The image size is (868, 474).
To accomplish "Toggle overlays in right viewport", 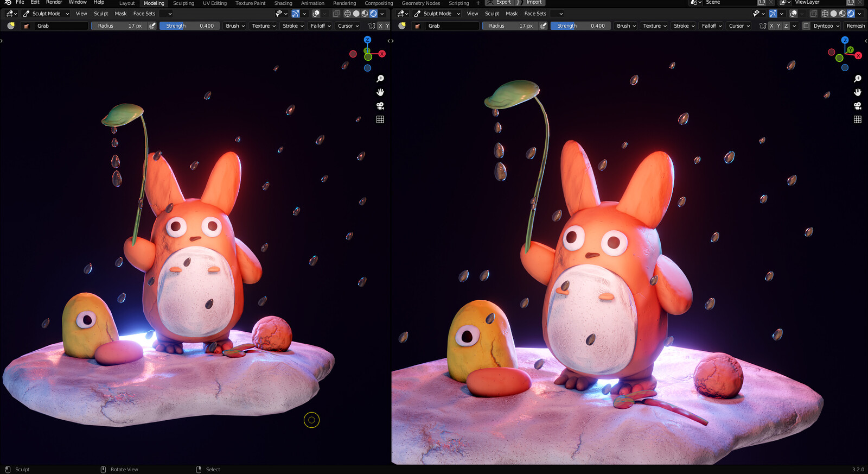I will [x=793, y=14].
